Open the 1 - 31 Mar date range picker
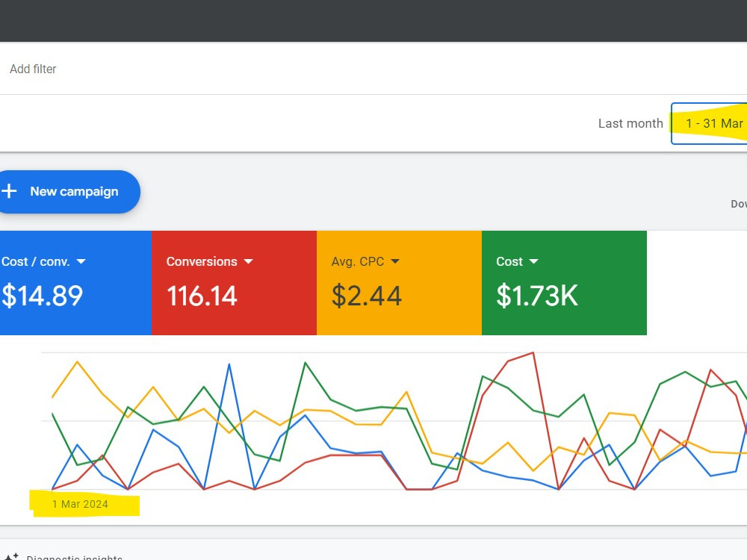Screen dimensions: 747x560 point(710,123)
